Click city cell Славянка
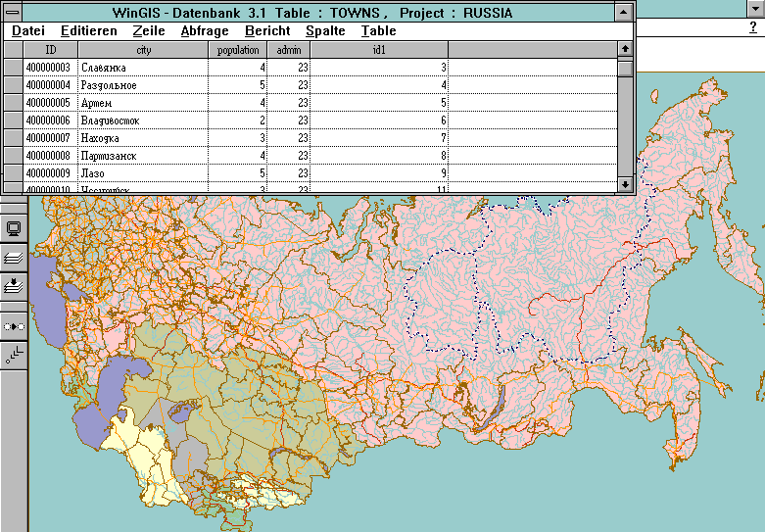Viewport: 765px width, 532px height. 143,68
